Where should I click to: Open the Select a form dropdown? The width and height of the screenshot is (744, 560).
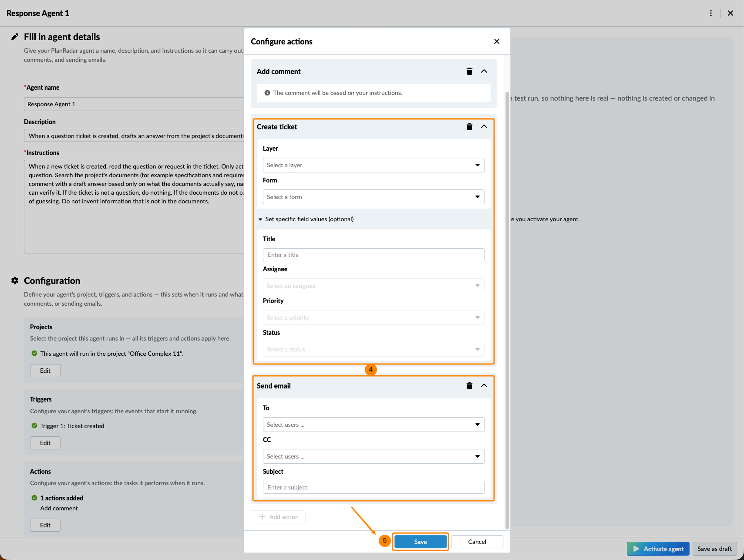pyautogui.click(x=374, y=197)
